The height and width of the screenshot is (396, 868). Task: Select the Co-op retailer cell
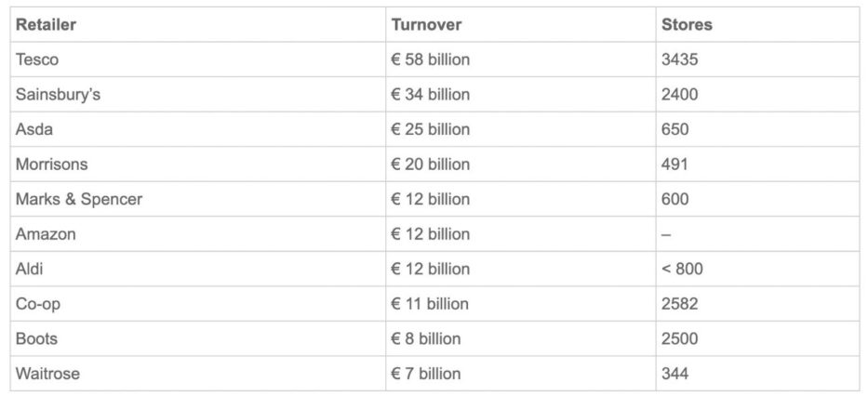click(38, 304)
